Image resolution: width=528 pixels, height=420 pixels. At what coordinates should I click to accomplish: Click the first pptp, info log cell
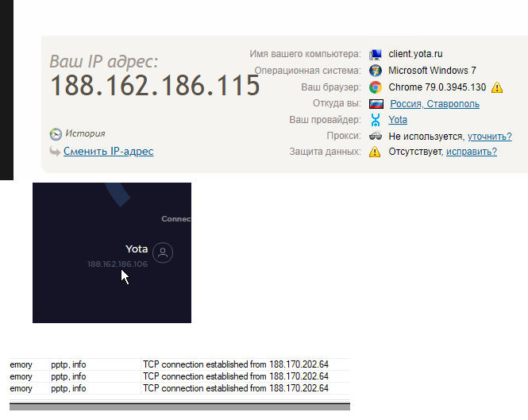[95, 364]
